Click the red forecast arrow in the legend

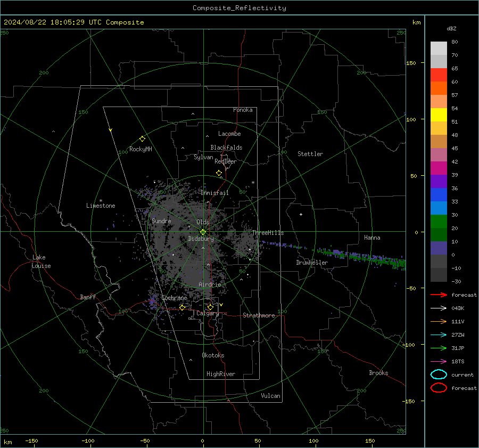tap(439, 295)
